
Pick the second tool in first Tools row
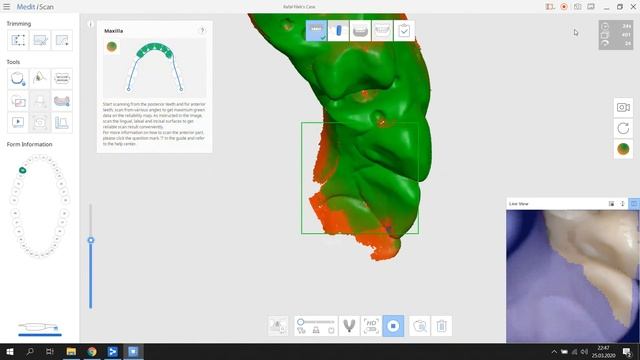(40, 78)
